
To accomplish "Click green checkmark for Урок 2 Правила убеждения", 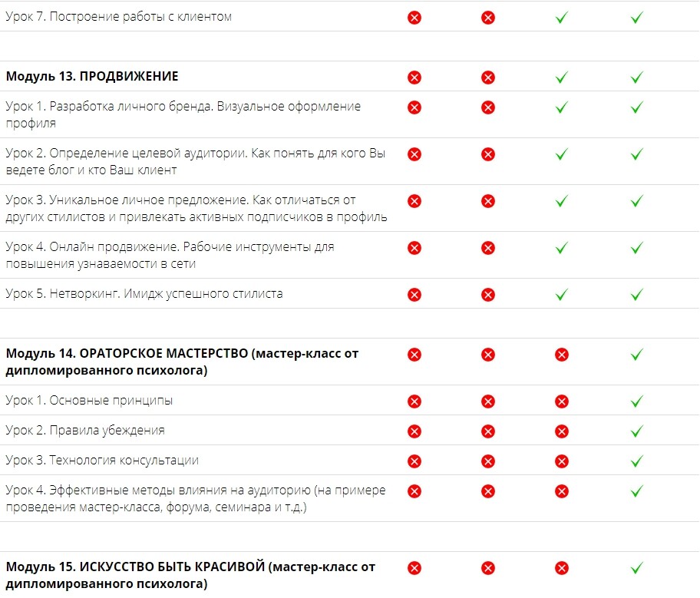I will 636,431.
